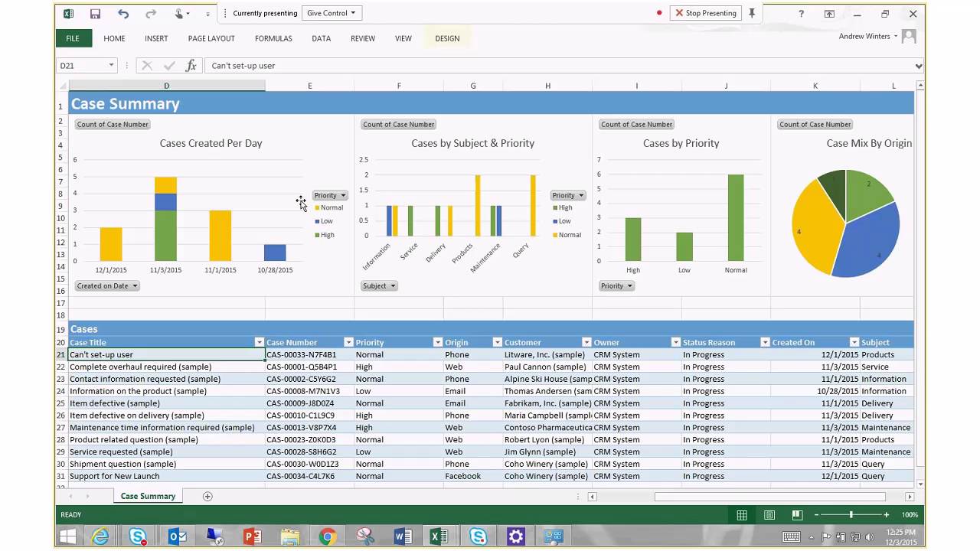Open Ribbon Display Options icon
Screen dimensions: 980x551
point(829,14)
